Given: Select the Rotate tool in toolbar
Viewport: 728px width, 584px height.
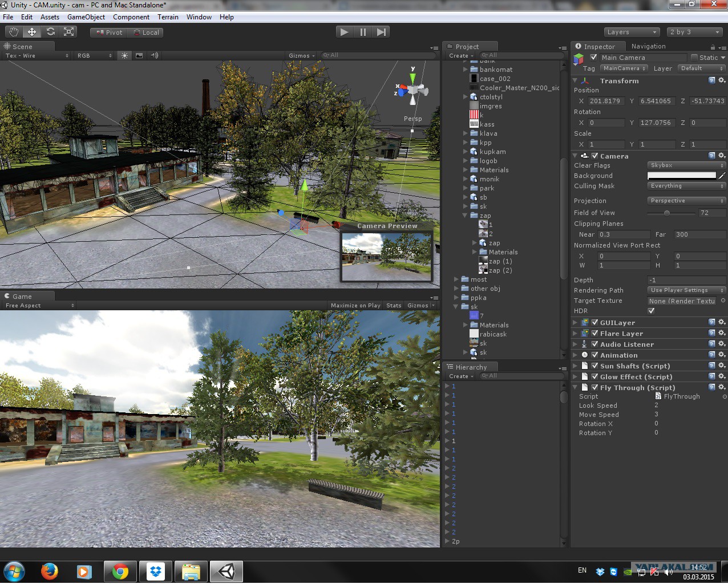Looking at the screenshot, I should click(x=51, y=32).
